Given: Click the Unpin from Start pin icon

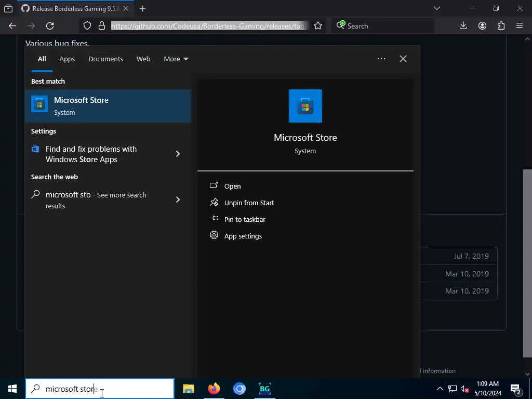Looking at the screenshot, I should tap(214, 202).
